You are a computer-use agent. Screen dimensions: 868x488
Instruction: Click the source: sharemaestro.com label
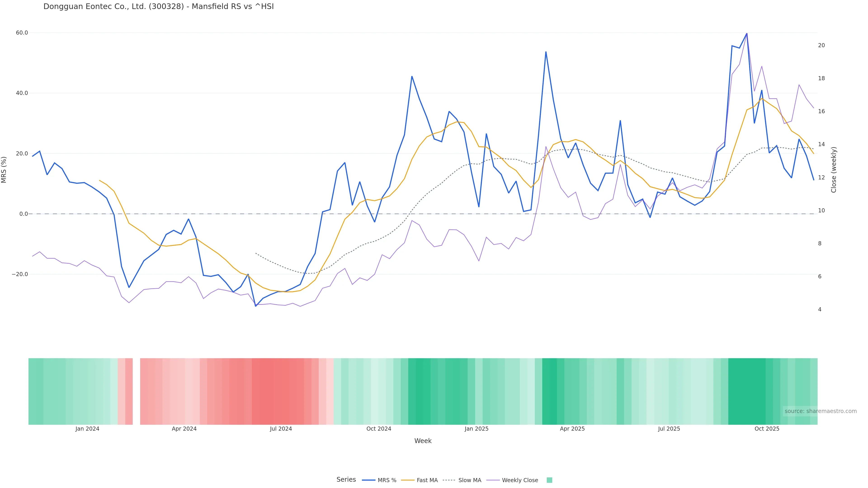click(821, 411)
